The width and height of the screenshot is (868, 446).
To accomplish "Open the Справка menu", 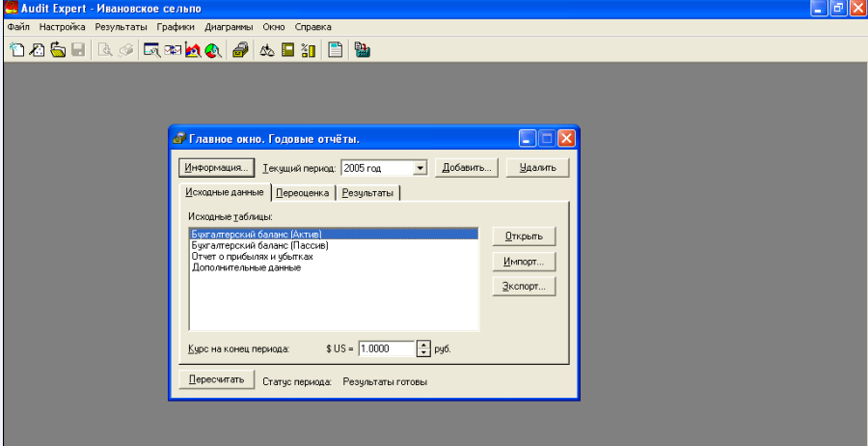I will 312,27.
